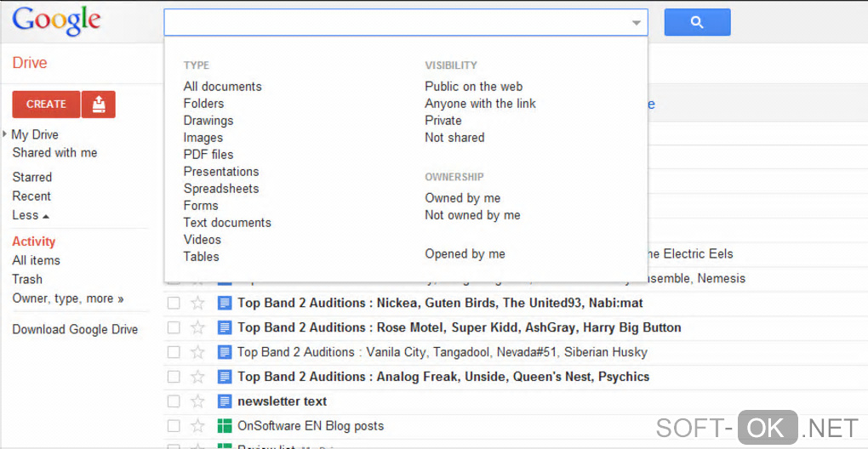Star the Vanila City, Tangadool document
868x449 pixels.
coord(197,352)
